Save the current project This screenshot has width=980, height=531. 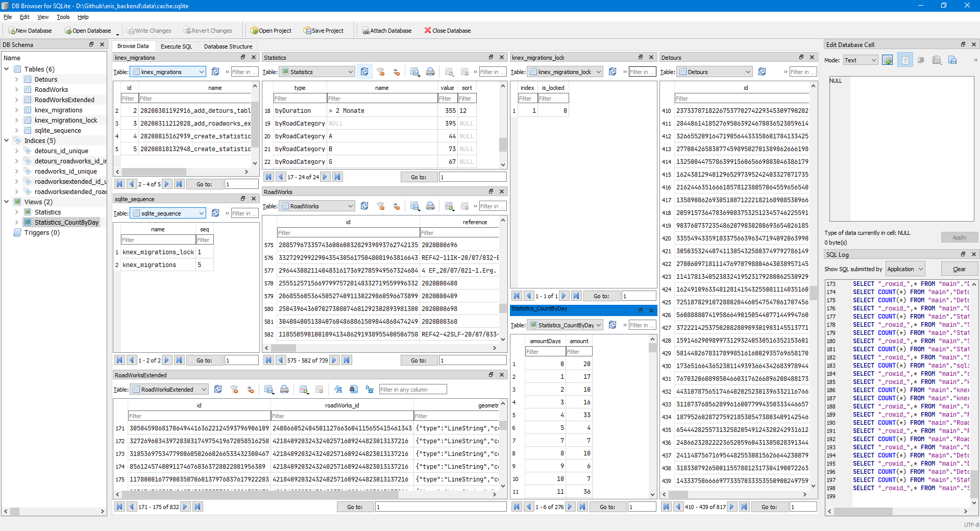(324, 30)
